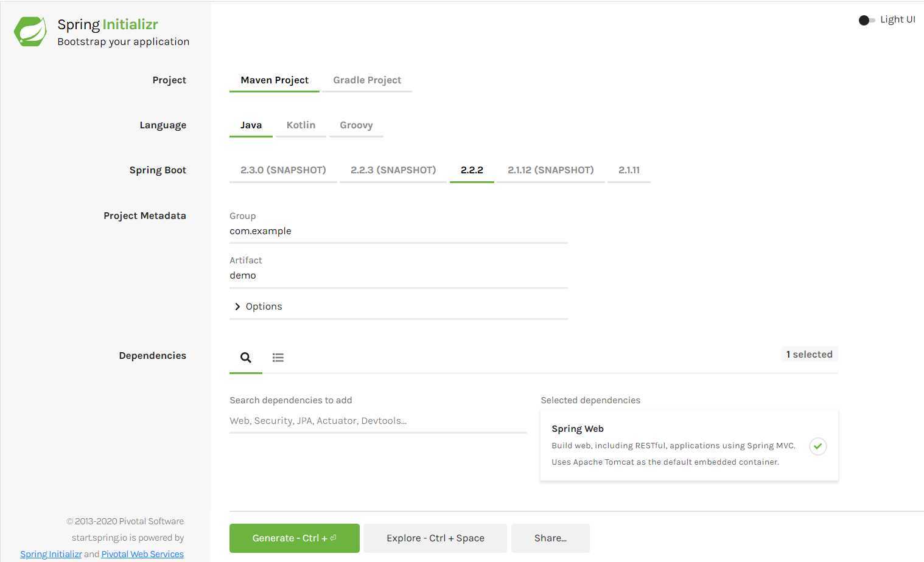Select Spring Boot version 2.1.11

click(x=629, y=170)
